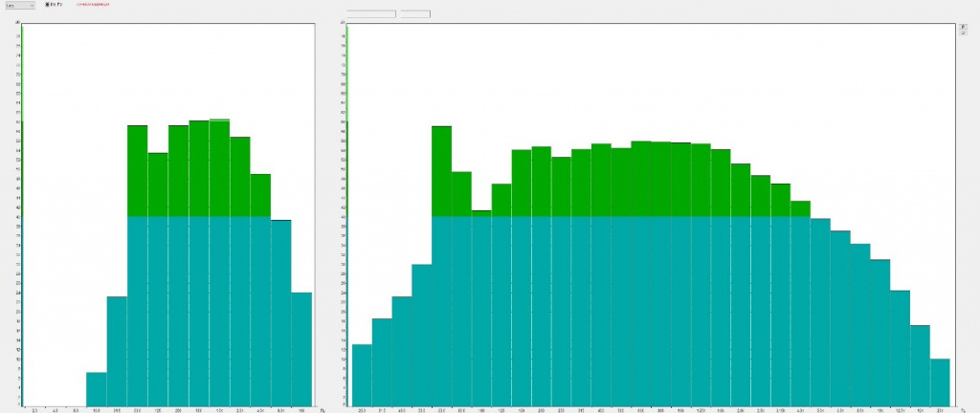
Task: Click the wider empty field above right chart
Action: tap(371, 13)
